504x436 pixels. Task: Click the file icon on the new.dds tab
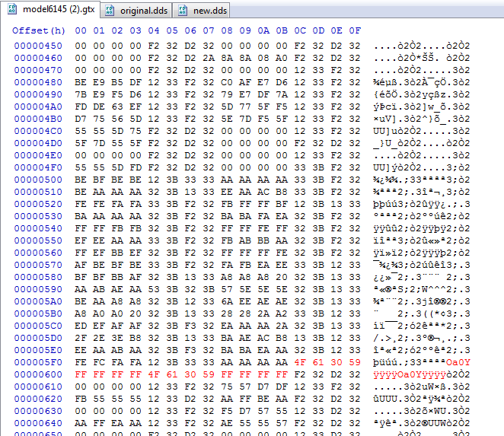[183, 11]
